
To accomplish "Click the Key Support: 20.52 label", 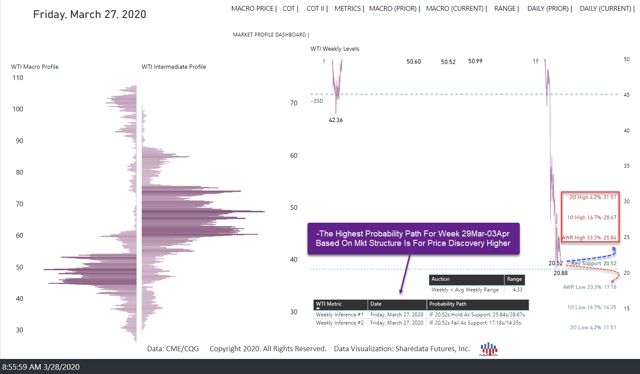I will (594, 263).
